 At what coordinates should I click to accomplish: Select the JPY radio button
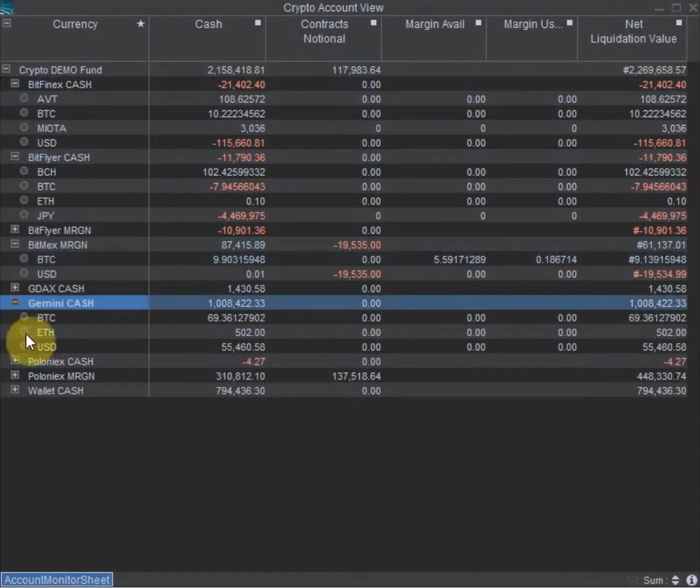tap(24, 215)
